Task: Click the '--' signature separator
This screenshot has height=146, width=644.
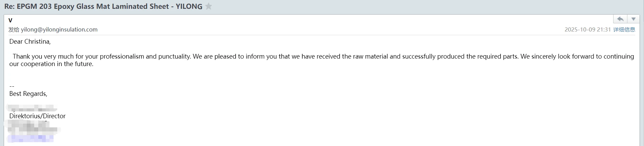Action: [x=12, y=86]
